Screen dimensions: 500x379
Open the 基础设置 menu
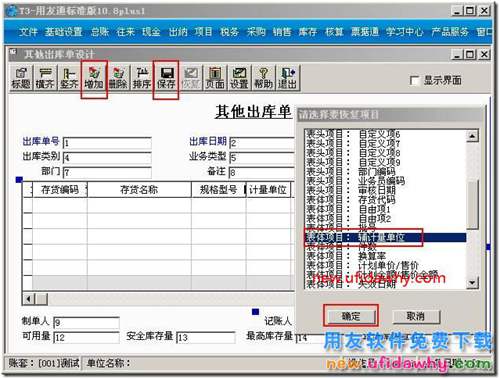coord(64,32)
